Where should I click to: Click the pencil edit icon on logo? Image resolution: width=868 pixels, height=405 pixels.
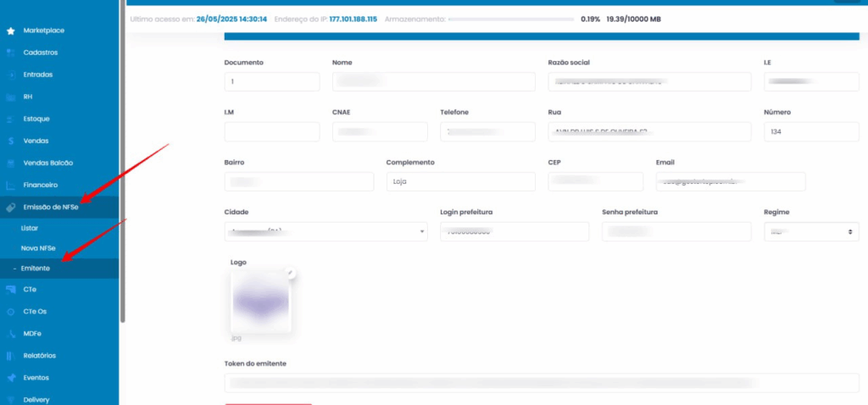290,273
